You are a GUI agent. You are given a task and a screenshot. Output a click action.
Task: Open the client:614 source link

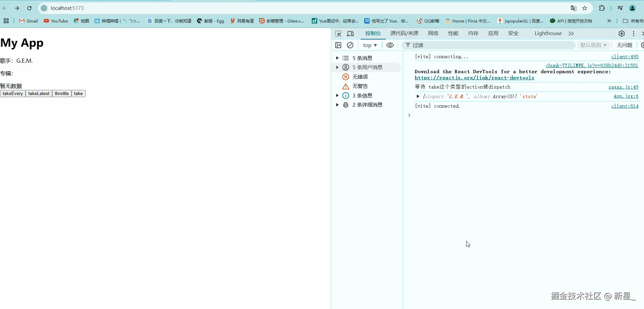tap(625, 106)
